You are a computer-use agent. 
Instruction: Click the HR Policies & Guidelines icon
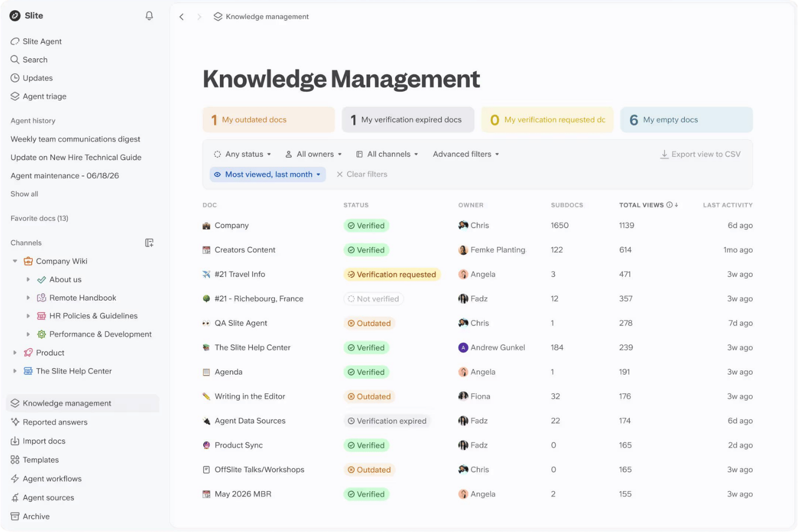[x=42, y=316]
